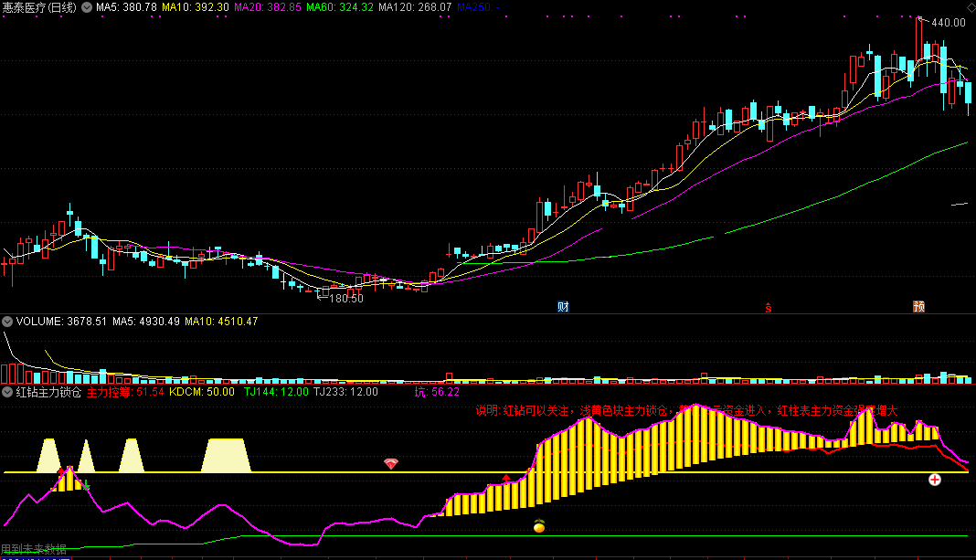Click the 坑: 56.22 label
Viewport: 976px width, 560px height.
(x=437, y=392)
